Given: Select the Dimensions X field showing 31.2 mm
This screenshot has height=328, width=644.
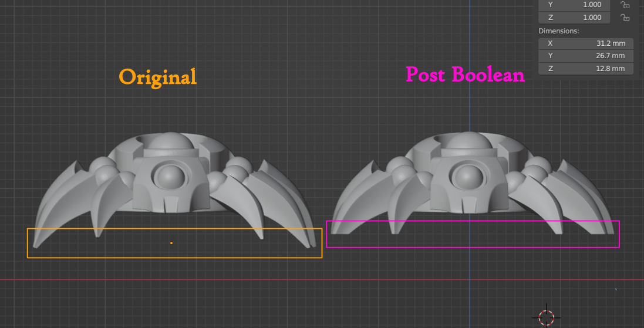Looking at the screenshot, I should coord(585,43).
